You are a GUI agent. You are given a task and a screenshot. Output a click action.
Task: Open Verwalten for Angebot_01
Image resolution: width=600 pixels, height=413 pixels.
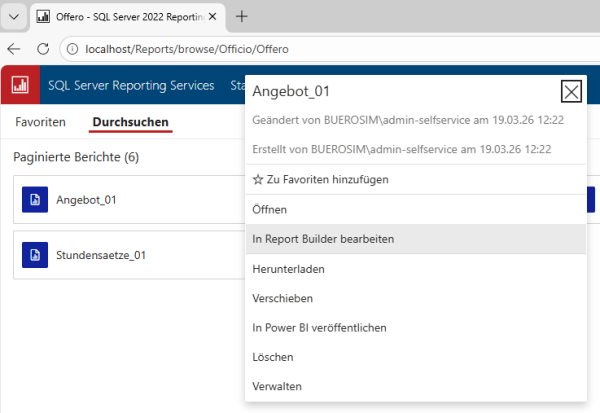tap(277, 386)
